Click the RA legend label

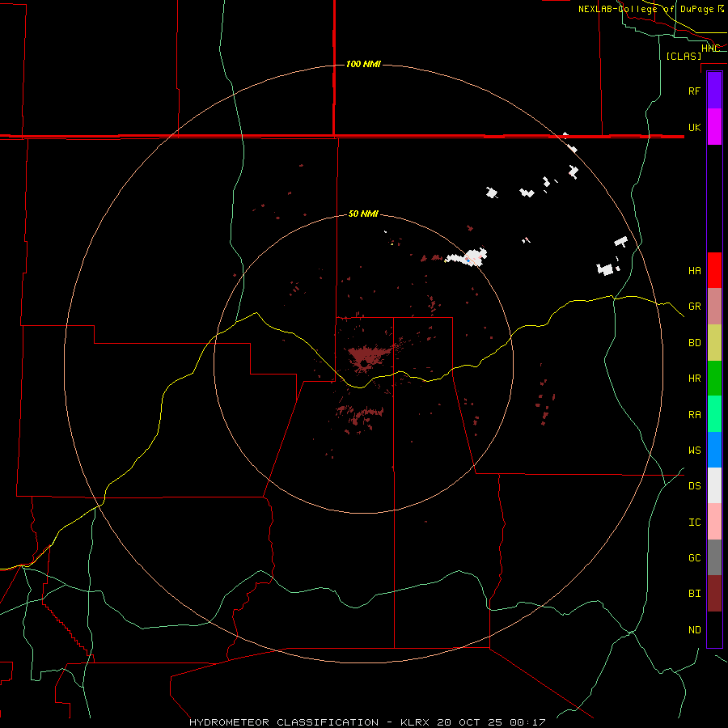[x=694, y=415]
